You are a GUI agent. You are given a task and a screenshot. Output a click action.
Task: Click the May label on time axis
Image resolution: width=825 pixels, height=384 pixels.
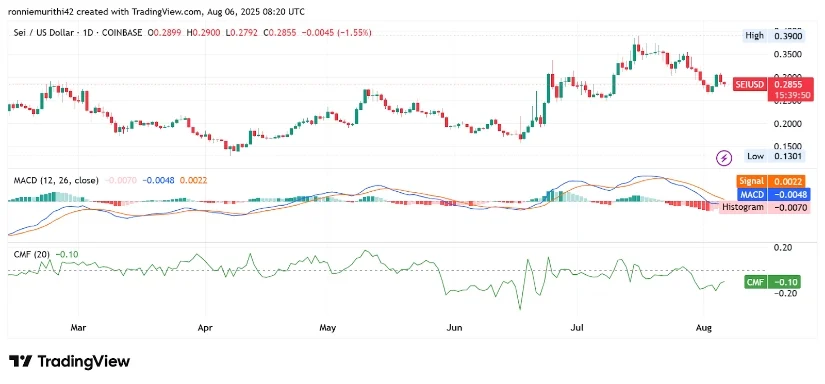[x=327, y=328]
